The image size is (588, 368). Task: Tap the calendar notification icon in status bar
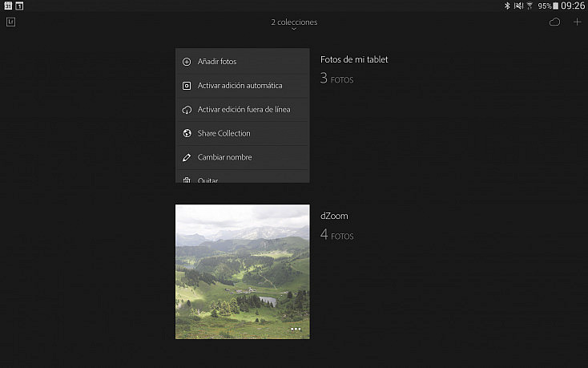tap(8, 6)
